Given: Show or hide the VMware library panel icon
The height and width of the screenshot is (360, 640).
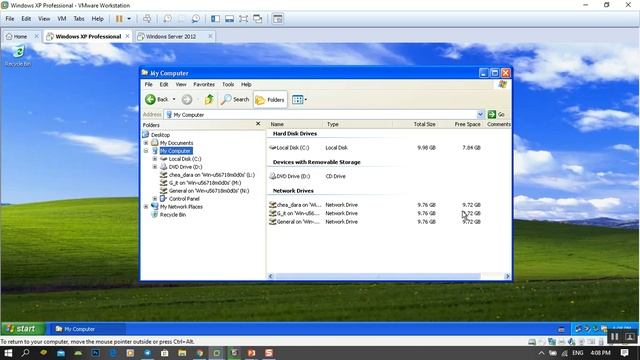Looking at the screenshot, I should [x=216, y=19].
